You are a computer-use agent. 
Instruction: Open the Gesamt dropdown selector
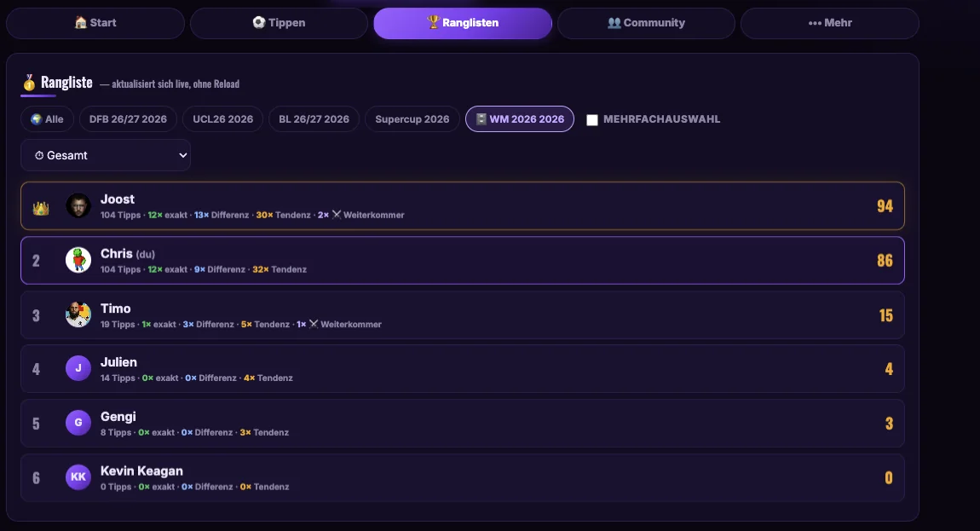pyautogui.click(x=106, y=155)
